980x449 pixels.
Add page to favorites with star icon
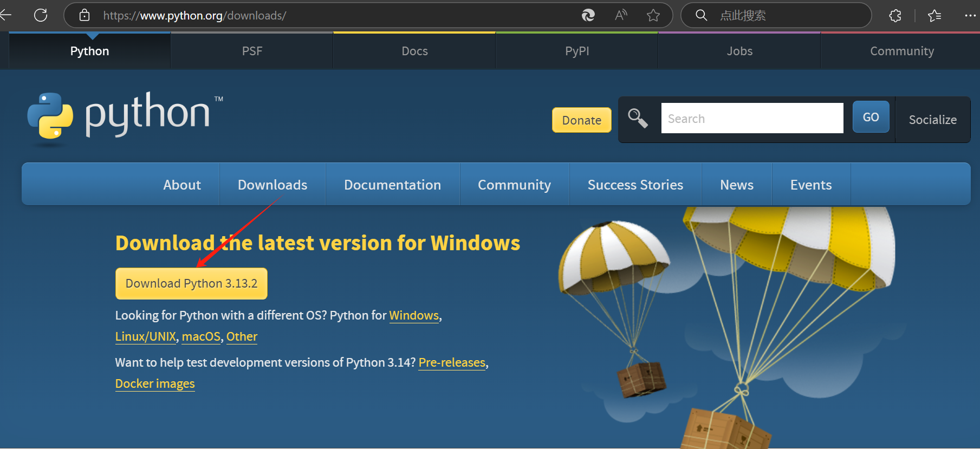point(653,15)
